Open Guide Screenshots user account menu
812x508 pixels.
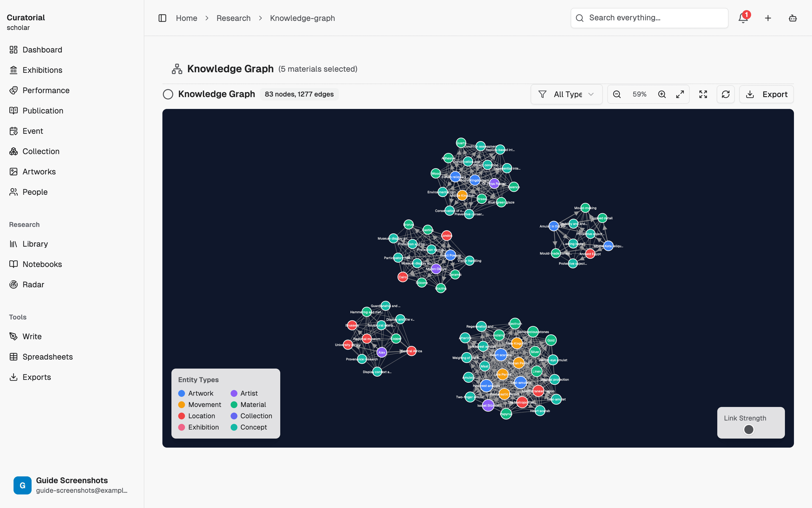[x=72, y=485]
